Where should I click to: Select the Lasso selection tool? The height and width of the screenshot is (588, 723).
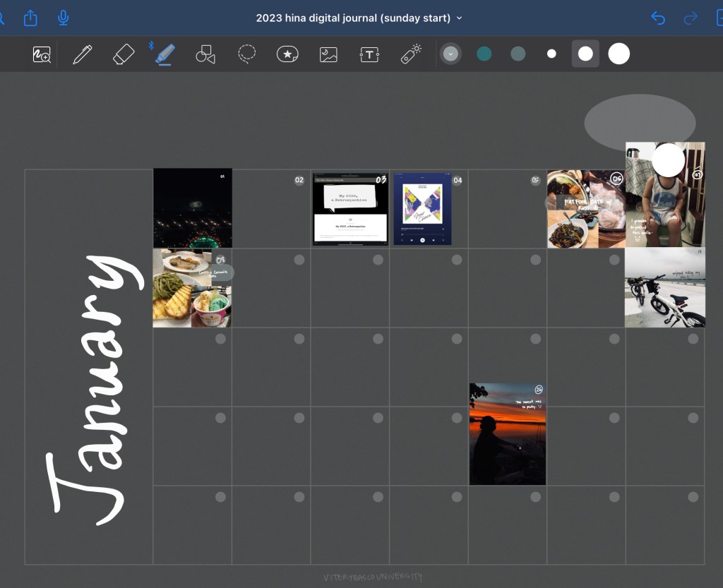(x=246, y=54)
